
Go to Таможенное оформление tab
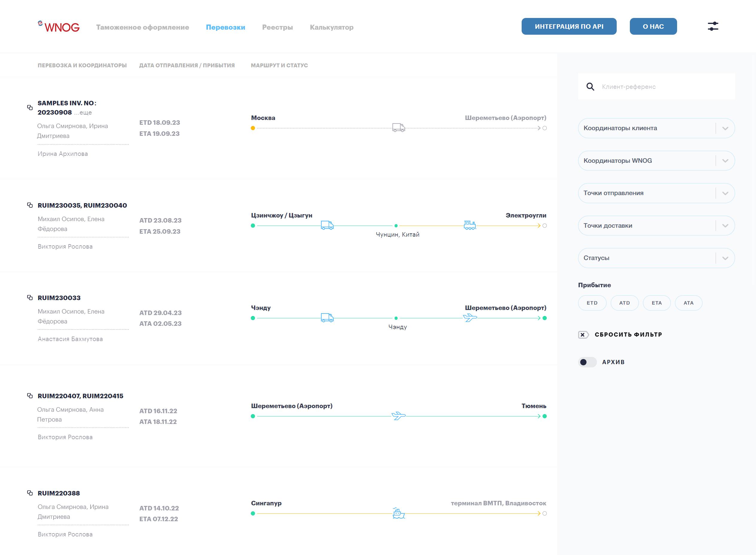(x=142, y=27)
